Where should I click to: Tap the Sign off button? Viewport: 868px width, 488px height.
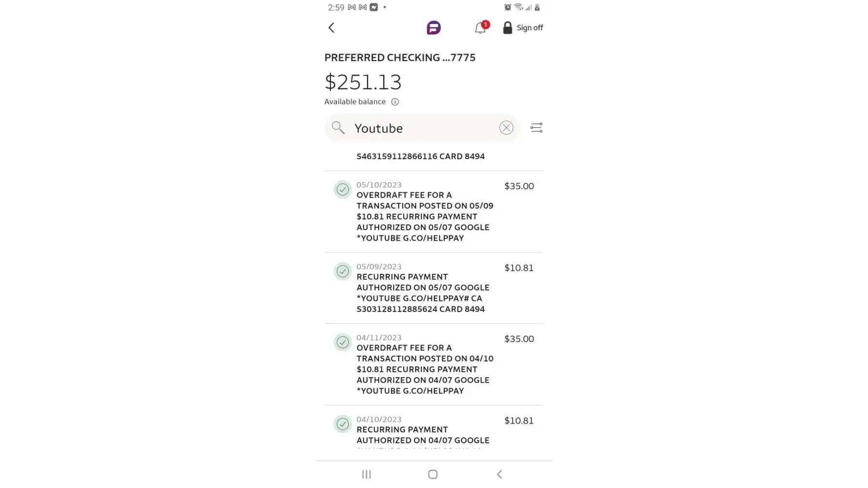pyautogui.click(x=523, y=28)
